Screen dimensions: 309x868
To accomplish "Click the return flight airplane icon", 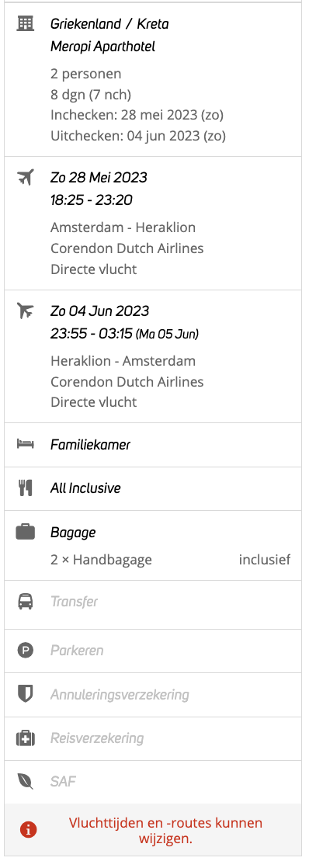I will point(26,311).
